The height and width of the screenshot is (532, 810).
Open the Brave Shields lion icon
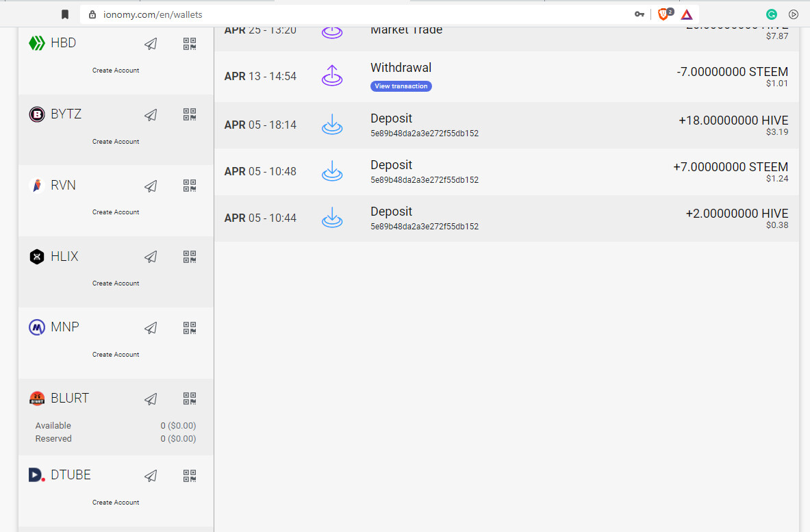coord(664,14)
